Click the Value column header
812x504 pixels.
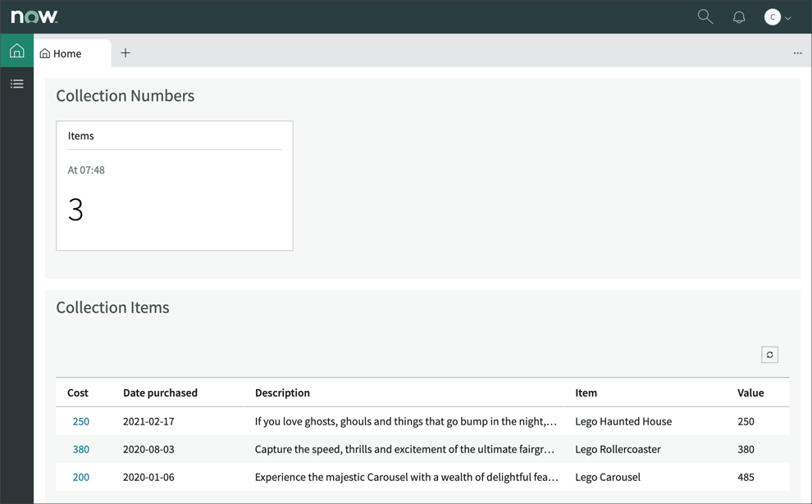[x=750, y=393]
